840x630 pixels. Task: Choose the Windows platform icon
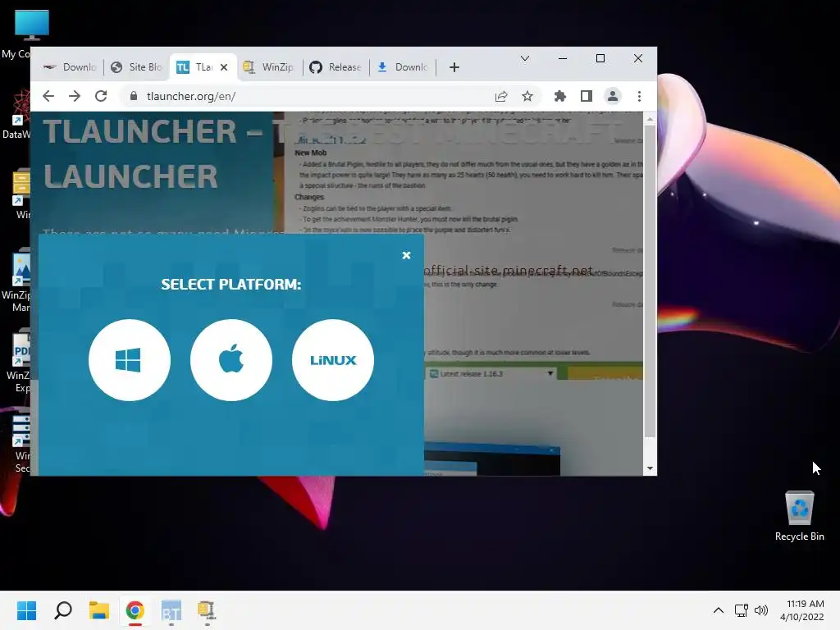(129, 360)
